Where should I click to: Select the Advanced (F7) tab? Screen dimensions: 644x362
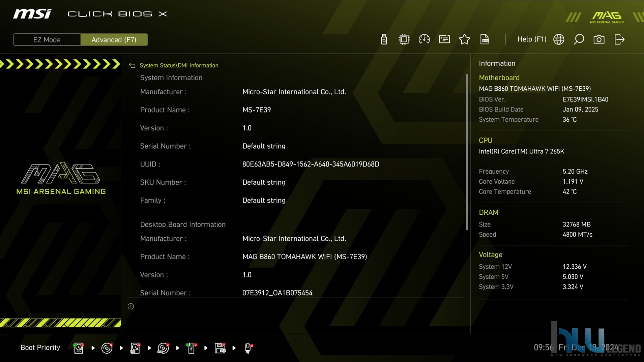(x=114, y=40)
